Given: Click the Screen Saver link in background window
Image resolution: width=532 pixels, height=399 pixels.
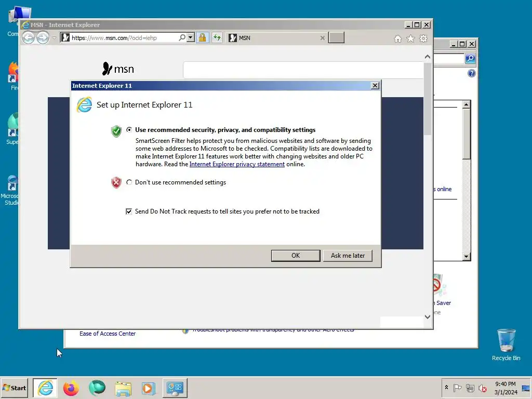Looking at the screenshot, I should (443, 303).
